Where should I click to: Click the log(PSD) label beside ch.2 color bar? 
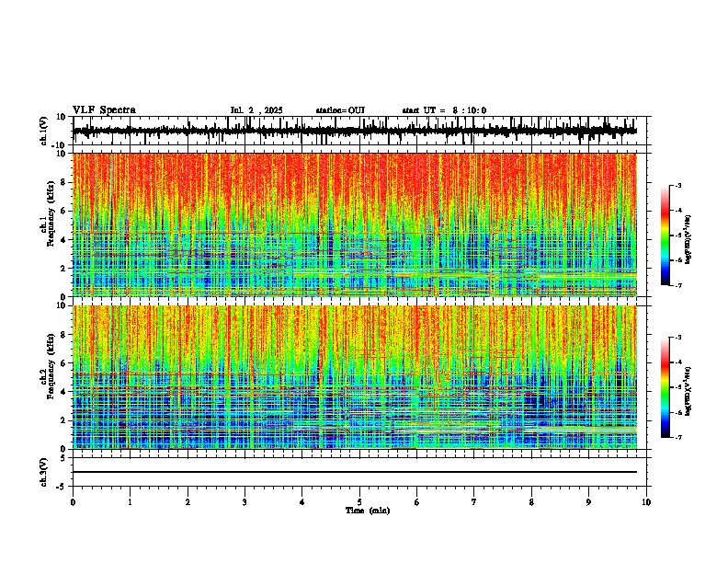tap(688, 391)
